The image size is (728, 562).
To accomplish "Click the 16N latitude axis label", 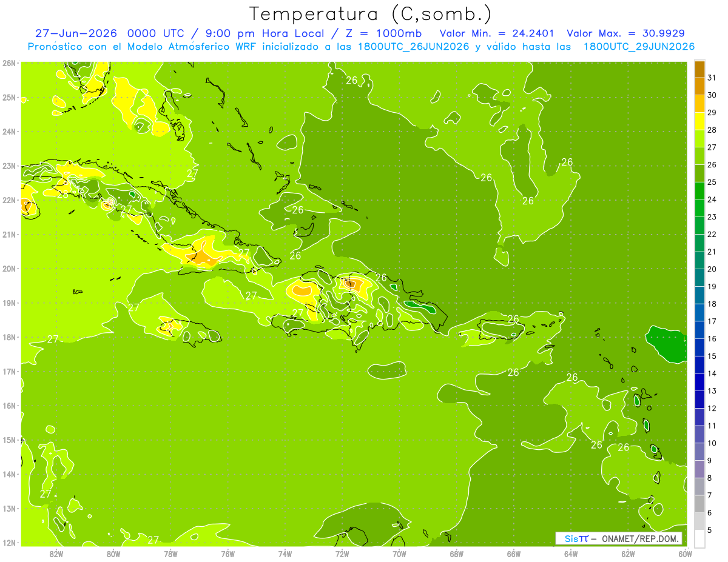I will pyautogui.click(x=9, y=406).
